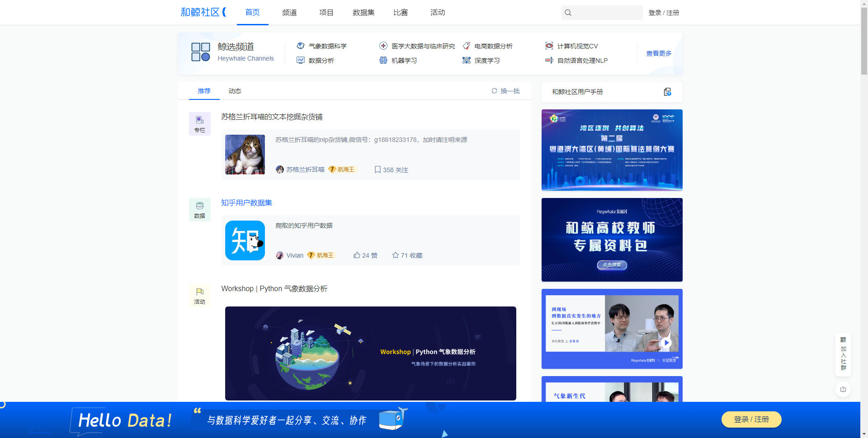The height and width of the screenshot is (438, 868).
Task: Click the deep learning channel icon
Action: tap(467, 61)
